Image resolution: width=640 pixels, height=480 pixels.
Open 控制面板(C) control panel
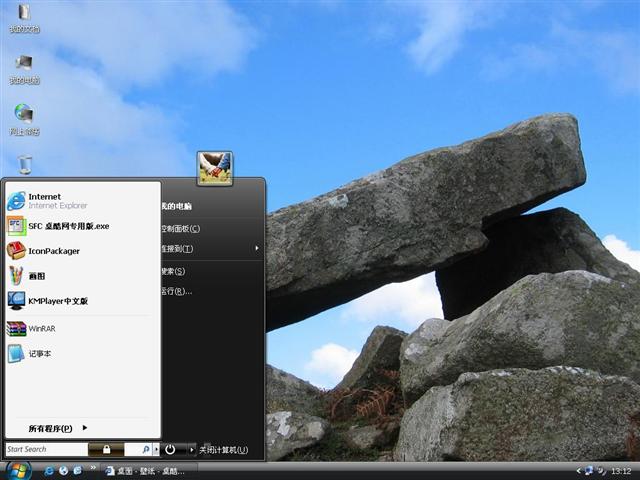211,229
